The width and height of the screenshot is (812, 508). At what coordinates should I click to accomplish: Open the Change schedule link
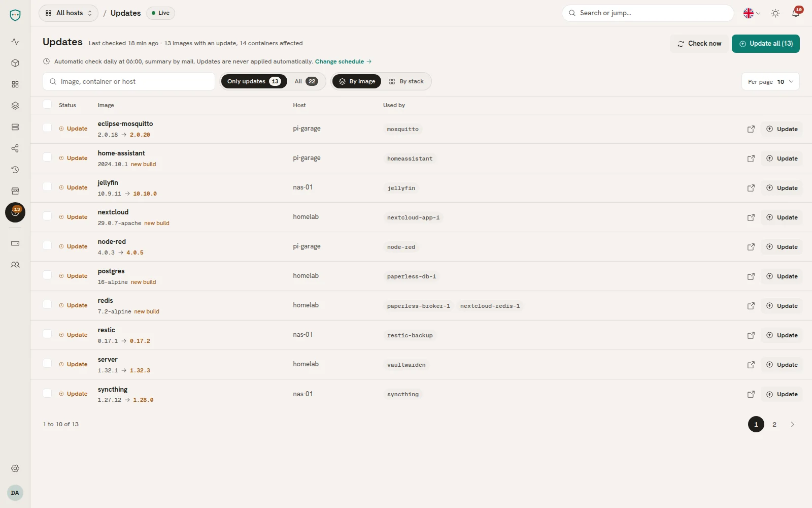click(x=343, y=61)
